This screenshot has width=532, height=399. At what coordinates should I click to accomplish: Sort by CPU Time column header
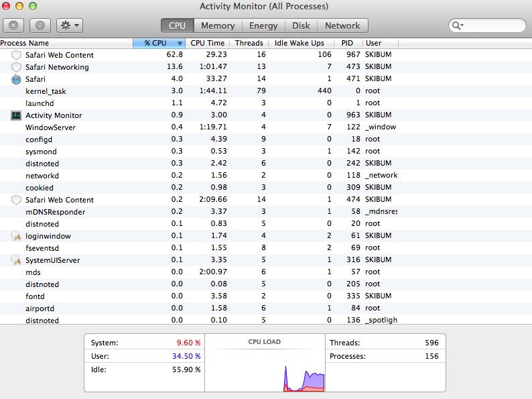coord(207,43)
